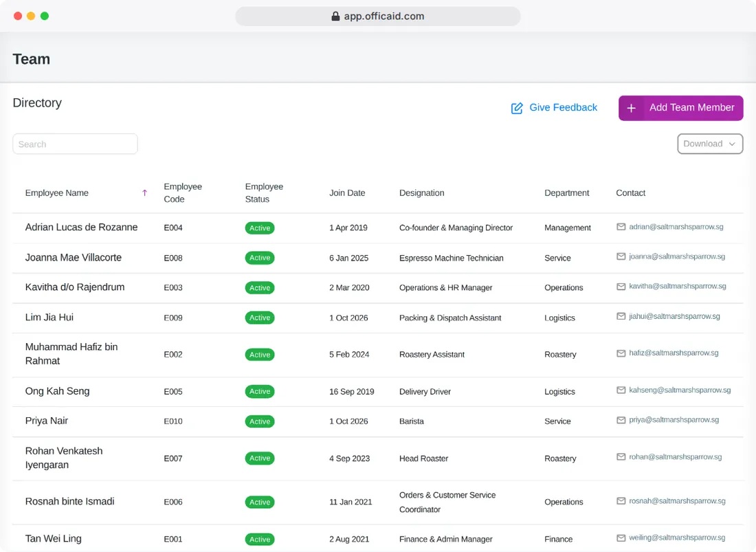Screen dimensions: 756x552
Task: Click the envelope icon beside hafiz@saltmarshsparrow.sg
Action: (x=621, y=353)
